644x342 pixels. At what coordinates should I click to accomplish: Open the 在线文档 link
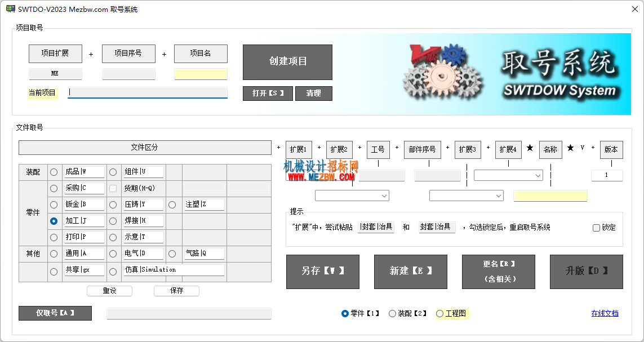[605, 313]
